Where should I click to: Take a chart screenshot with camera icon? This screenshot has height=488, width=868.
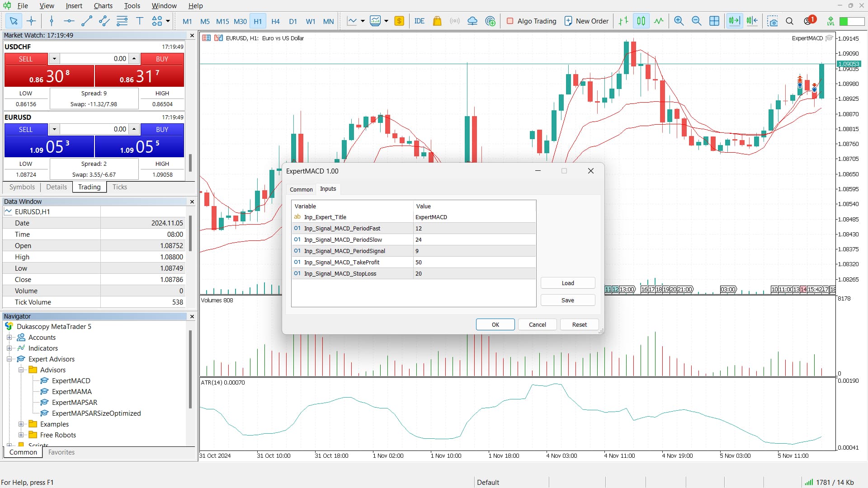click(773, 21)
